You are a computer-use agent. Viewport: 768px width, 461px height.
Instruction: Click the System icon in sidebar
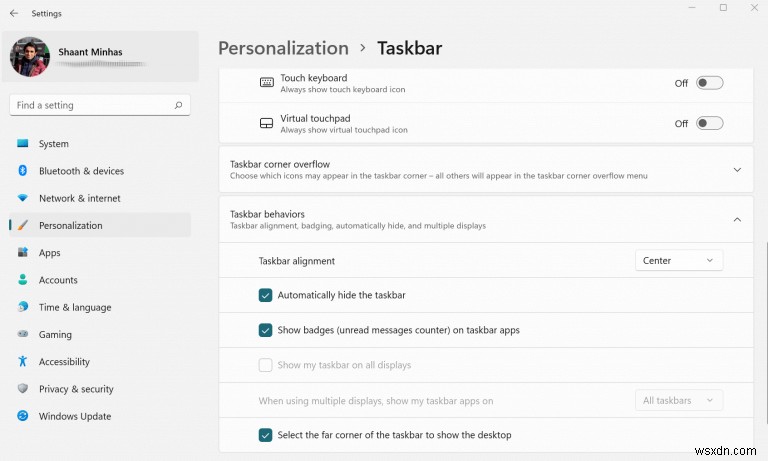coord(23,144)
